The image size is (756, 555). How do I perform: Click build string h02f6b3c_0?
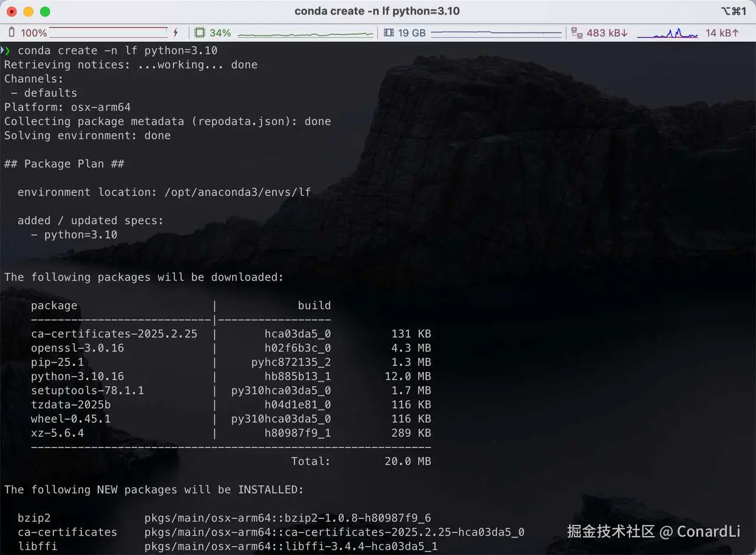298,348
